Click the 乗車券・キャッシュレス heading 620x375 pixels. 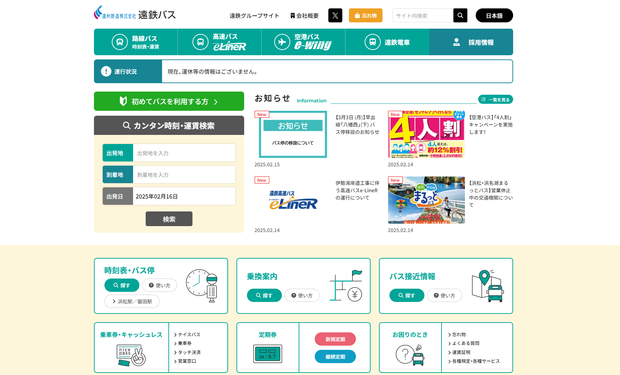[x=131, y=335]
